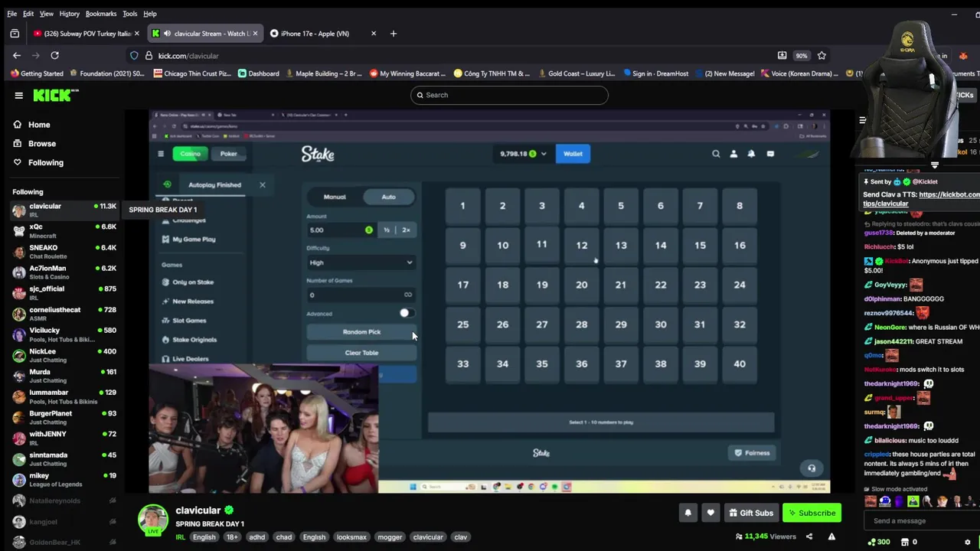
Task: Click the heart follow button
Action: (710, 513)
